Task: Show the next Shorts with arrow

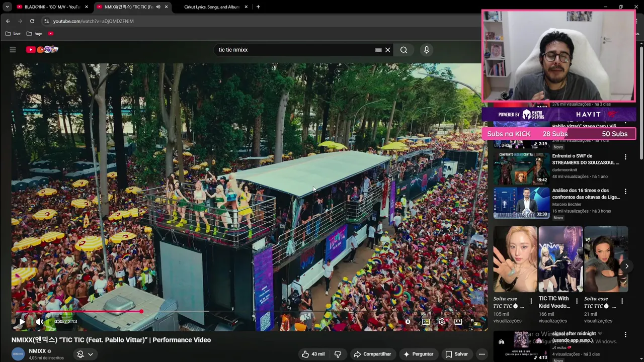Action: point(626,266)
